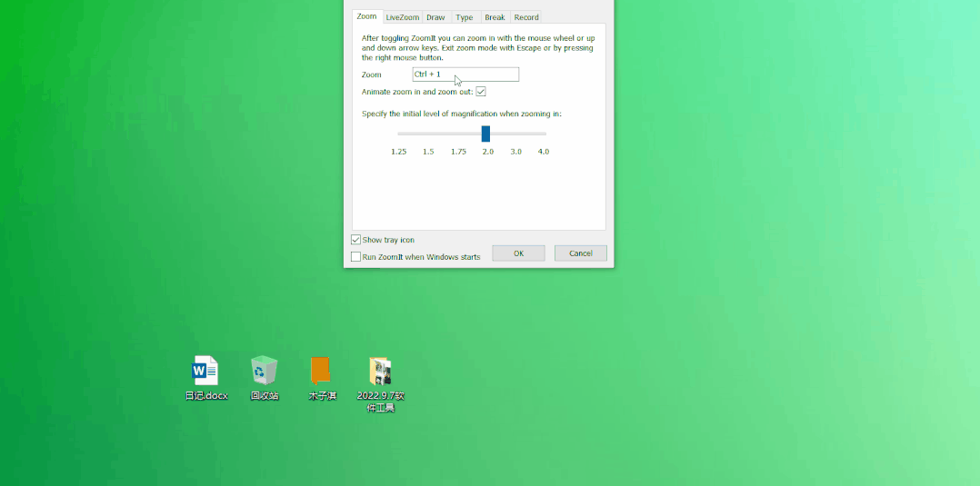Select the Zoom tab
The image size is (980, 486).
coord(366,16)
